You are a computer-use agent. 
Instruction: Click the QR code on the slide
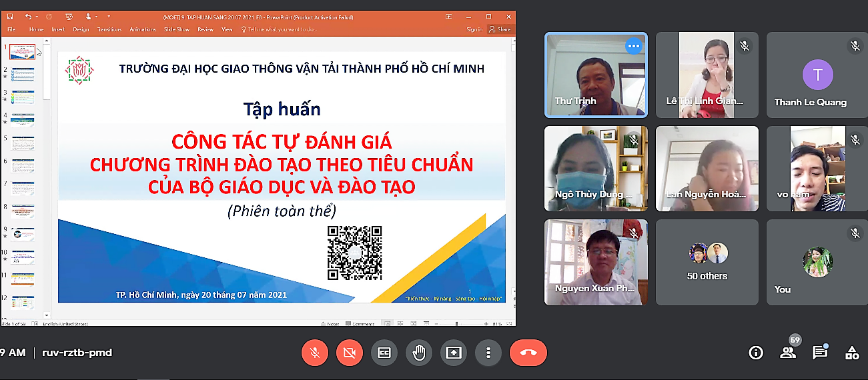[x=354, y=253]
